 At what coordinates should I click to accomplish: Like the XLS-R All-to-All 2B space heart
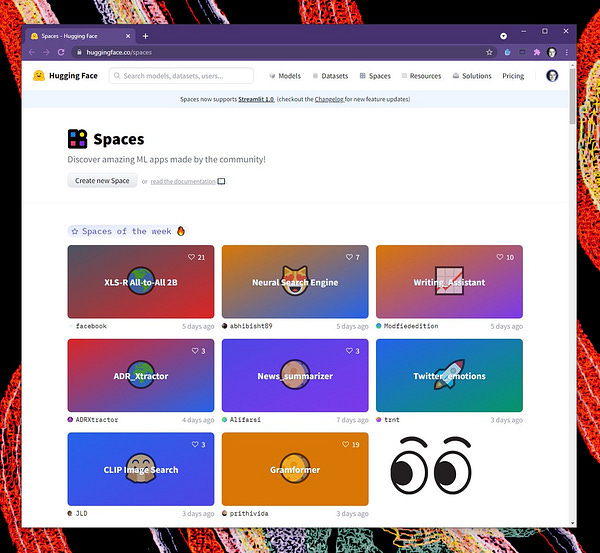coord(192,257)
